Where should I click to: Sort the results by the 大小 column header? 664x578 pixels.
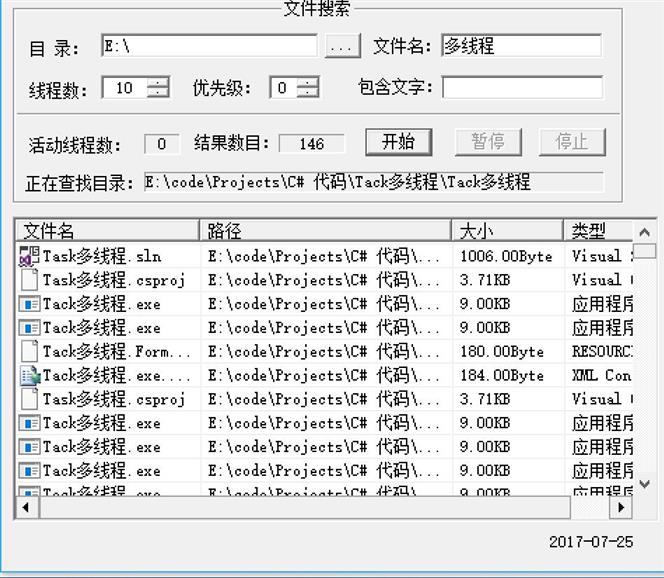pyautogui.click(x=506, y=231)
